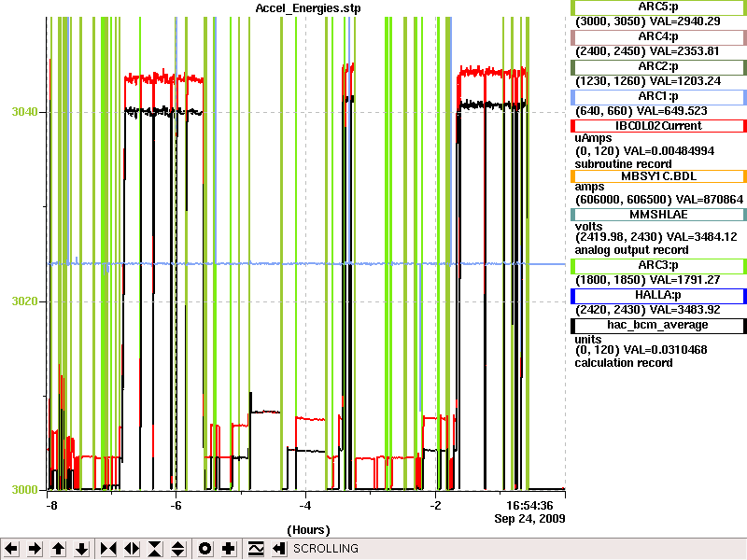The height and width of the screenshot is (560, 747).
Task: Select the MBSY1C.BDL legend label
Action: [x=658, y=176]
